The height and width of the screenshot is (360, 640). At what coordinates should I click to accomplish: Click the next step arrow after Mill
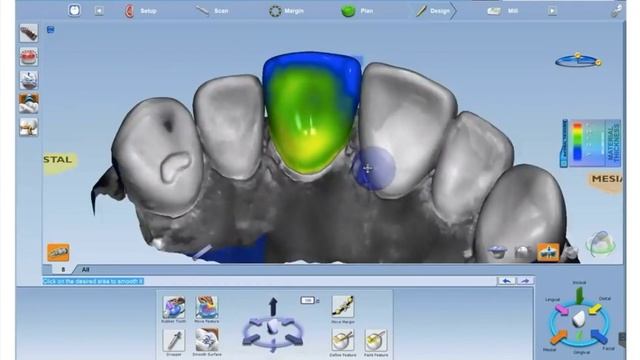(x=552, y=11)
